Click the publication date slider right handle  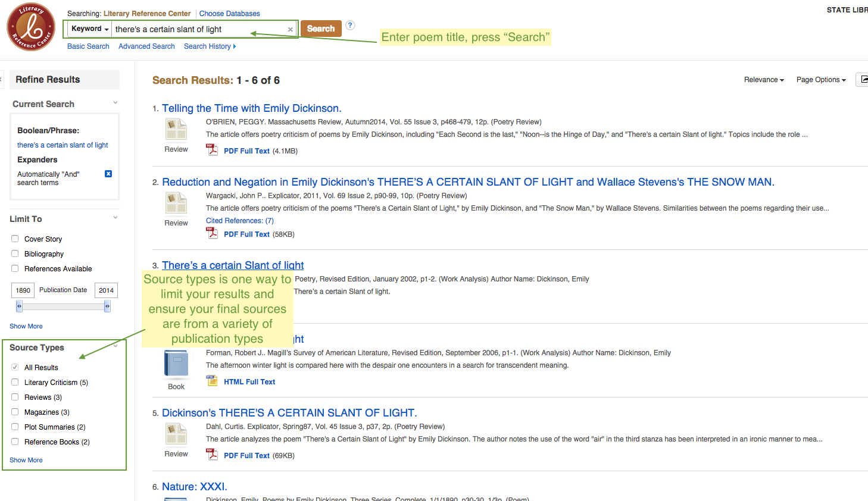tap(107, 306)
